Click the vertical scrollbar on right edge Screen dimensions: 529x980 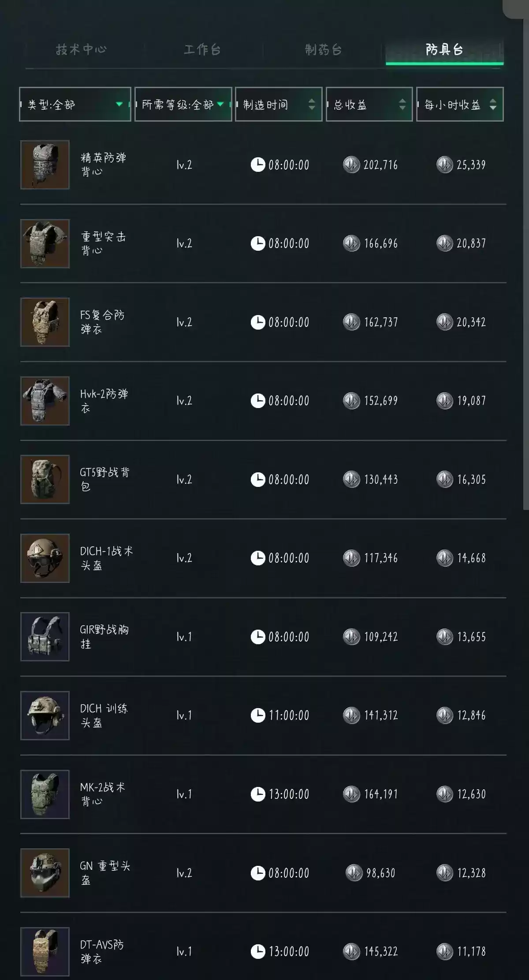coord(525,264)
